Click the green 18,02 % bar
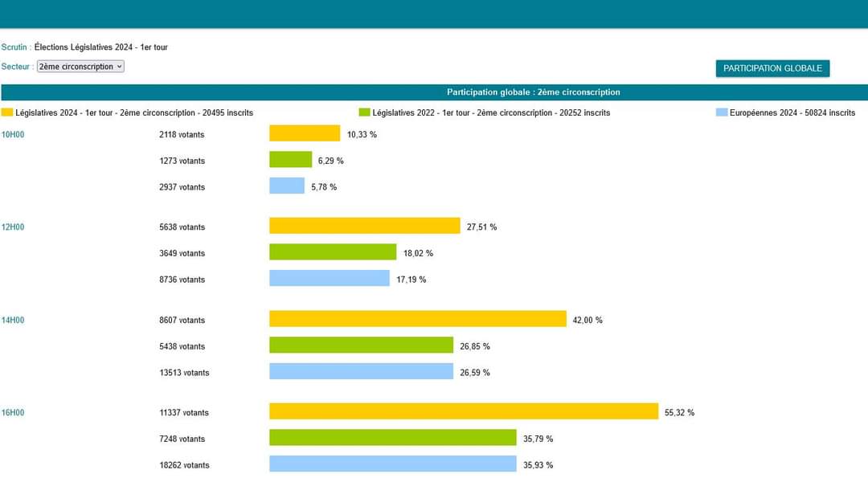Image resolution: width=868 pixels, height=478 pixels. pyautogui.click(x=333, y=251)
